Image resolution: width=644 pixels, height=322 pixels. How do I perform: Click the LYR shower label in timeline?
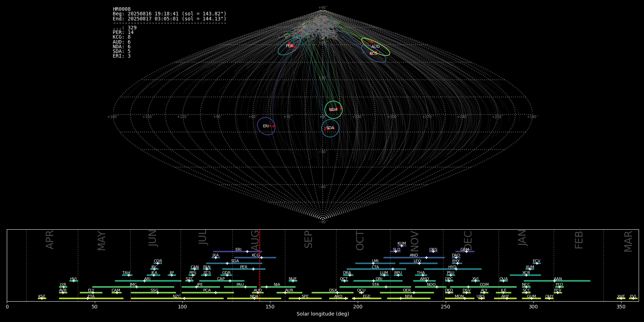tap(63, 285)
